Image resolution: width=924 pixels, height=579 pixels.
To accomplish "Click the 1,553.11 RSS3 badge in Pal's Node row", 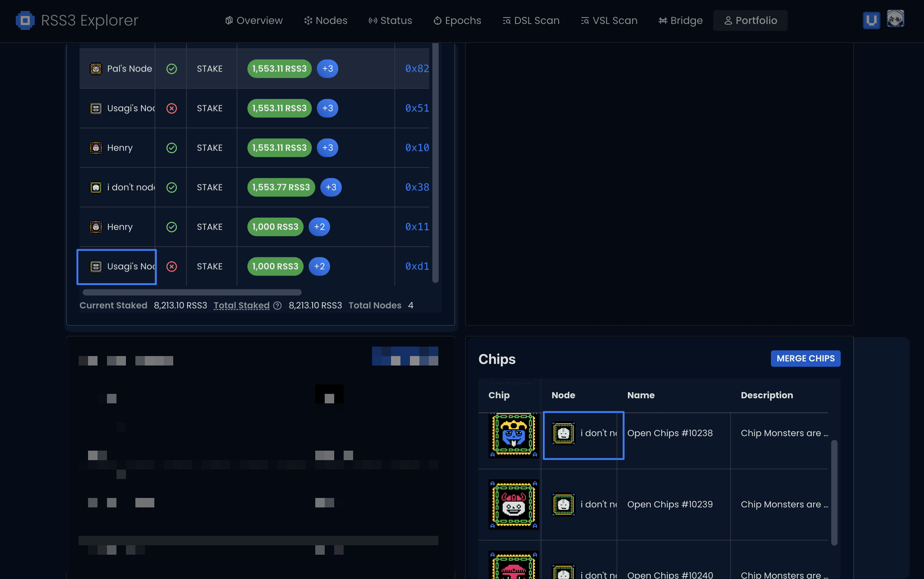I will pyautogui.click(x=280, y=68).
